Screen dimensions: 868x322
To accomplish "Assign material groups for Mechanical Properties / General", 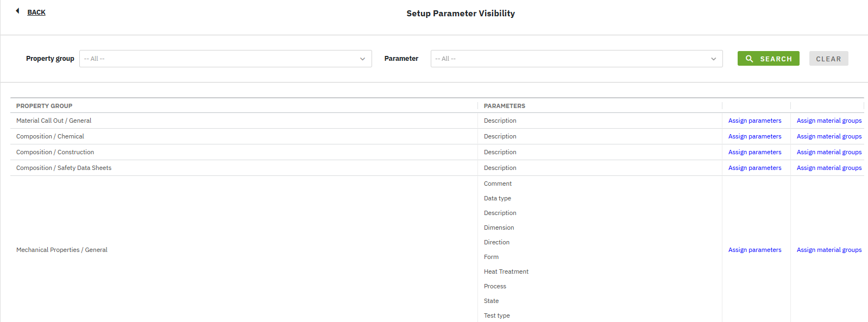I will pos(829,250).
